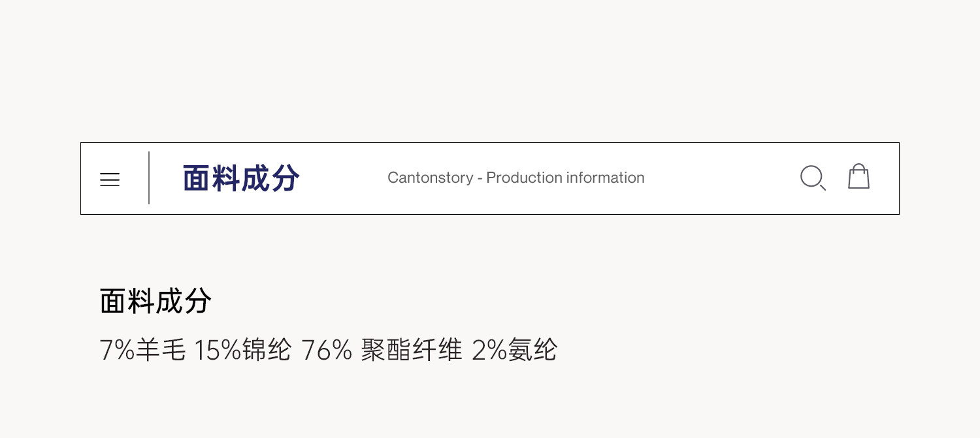Click the first character 面 of the navy header title
The height and width of the screenshot is (438, 980).
point(197,178)
